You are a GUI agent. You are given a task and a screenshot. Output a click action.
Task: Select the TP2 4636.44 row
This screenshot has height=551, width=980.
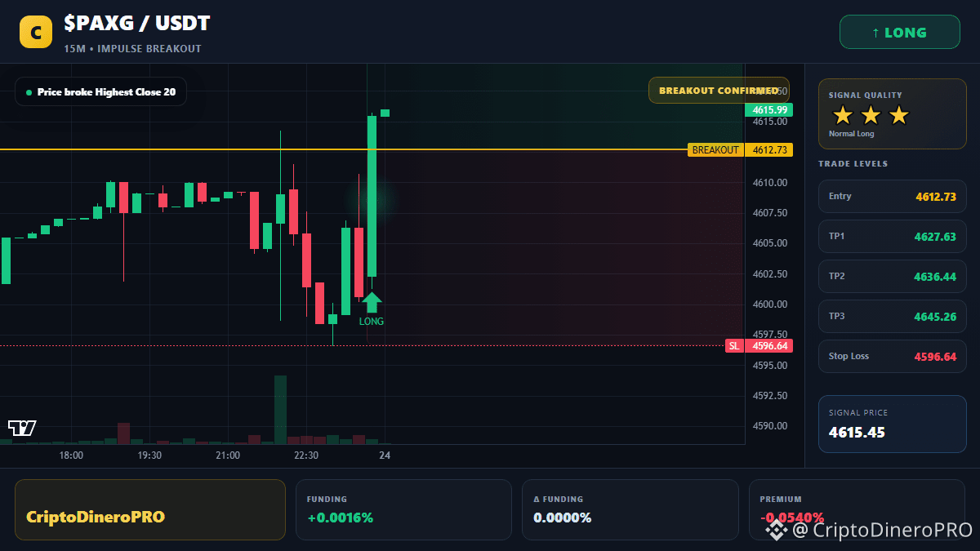click(892, 276)
